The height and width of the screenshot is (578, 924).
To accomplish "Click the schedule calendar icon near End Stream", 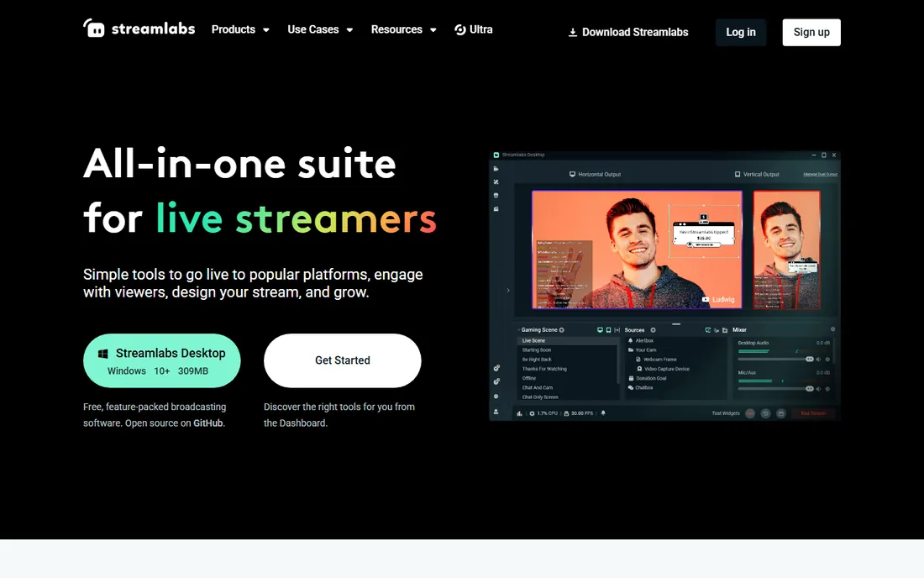I will click(x=781, y=413).
